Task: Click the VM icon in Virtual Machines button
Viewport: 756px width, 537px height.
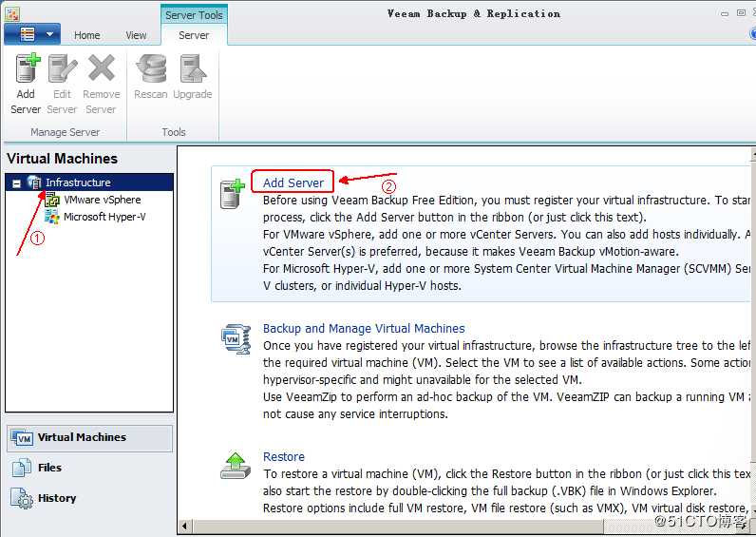Action: 21,437
